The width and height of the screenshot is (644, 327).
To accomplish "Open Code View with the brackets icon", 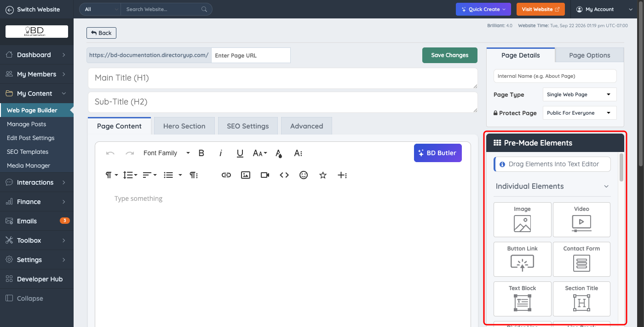I will click(284, 175).
